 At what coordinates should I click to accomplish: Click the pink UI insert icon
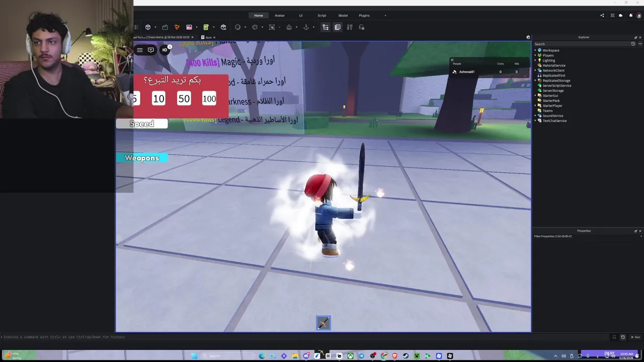pos(189,27)
